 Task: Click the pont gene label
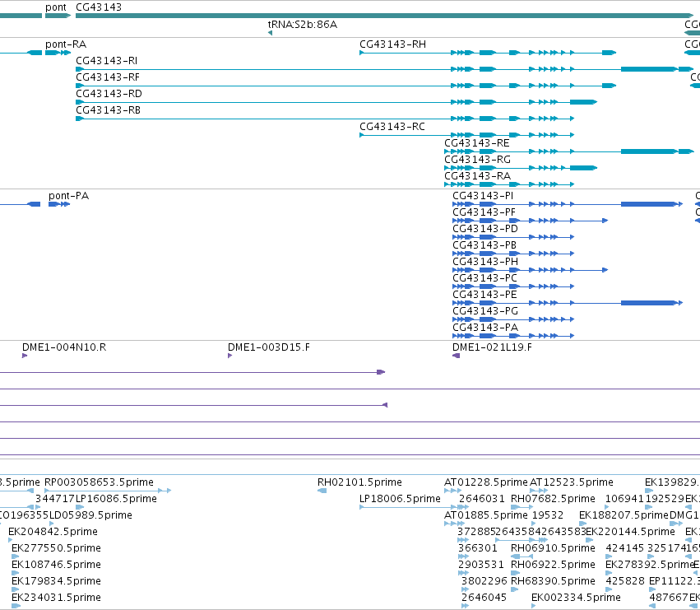[56, 7]
